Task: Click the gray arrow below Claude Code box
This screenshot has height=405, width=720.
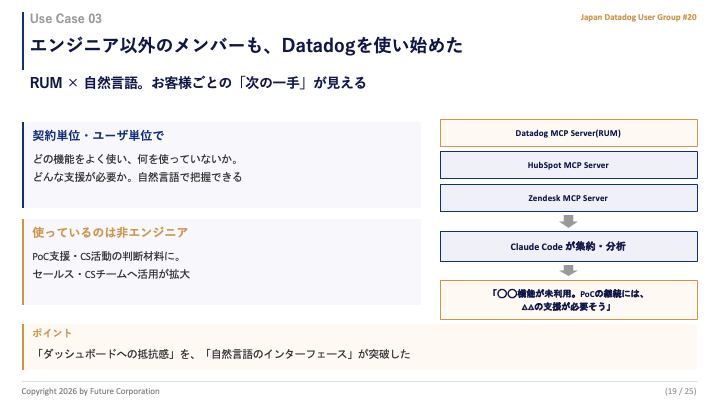Action: point(568,270)
